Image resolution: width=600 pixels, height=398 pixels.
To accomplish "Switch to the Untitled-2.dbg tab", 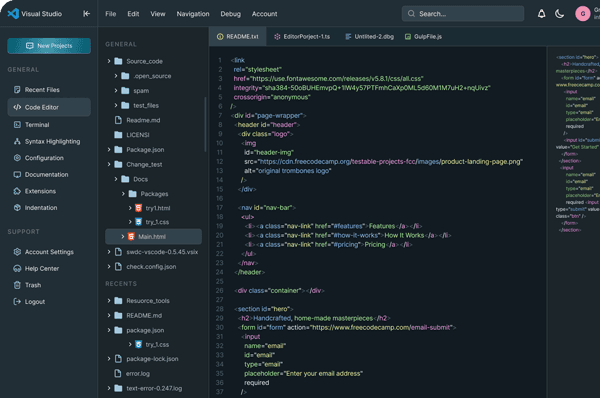I will (x=369, y=37).
